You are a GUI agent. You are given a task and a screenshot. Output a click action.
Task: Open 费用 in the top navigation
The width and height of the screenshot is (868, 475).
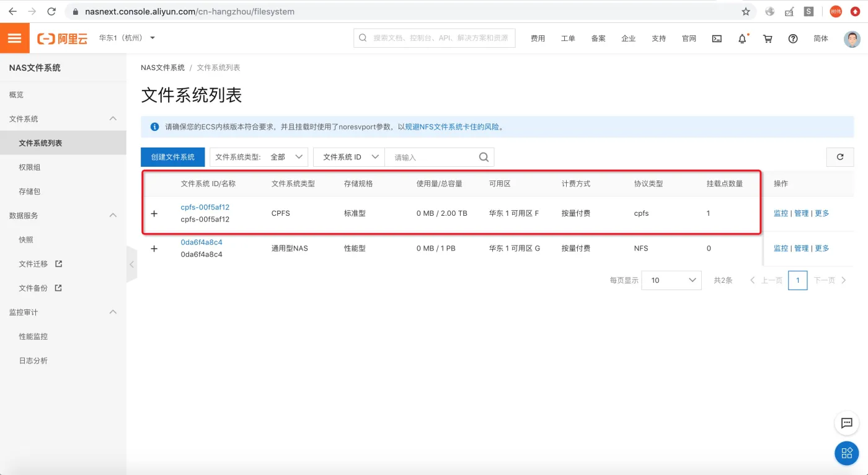pos(538,38)
